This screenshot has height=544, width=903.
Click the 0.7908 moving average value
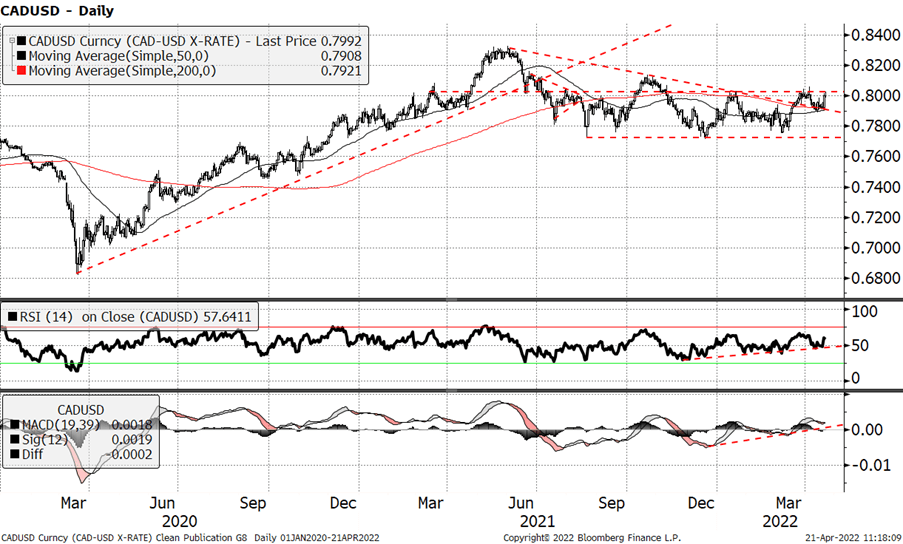point(341,56)
